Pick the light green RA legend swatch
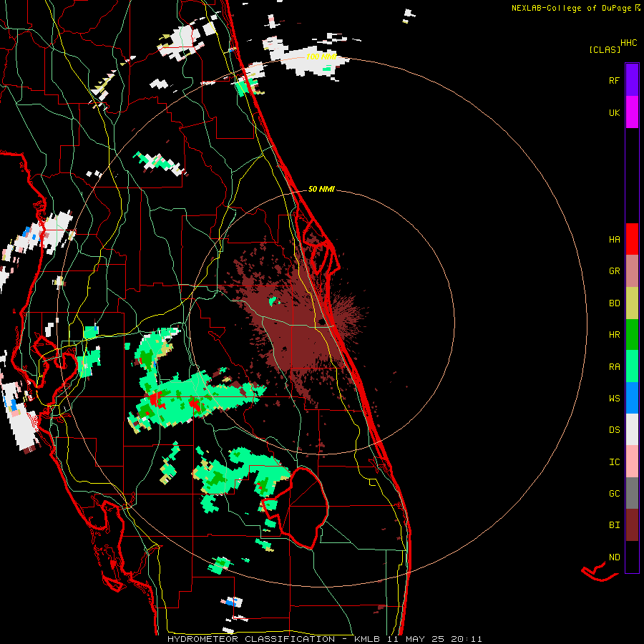Screen dimensions: 644x644 pyautogui.click(x=632, y=366)
